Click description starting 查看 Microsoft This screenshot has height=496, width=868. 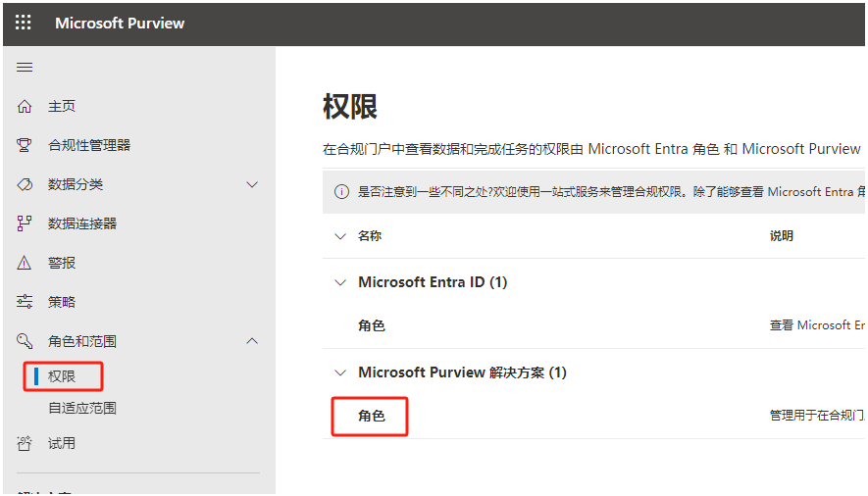[817, 325]
